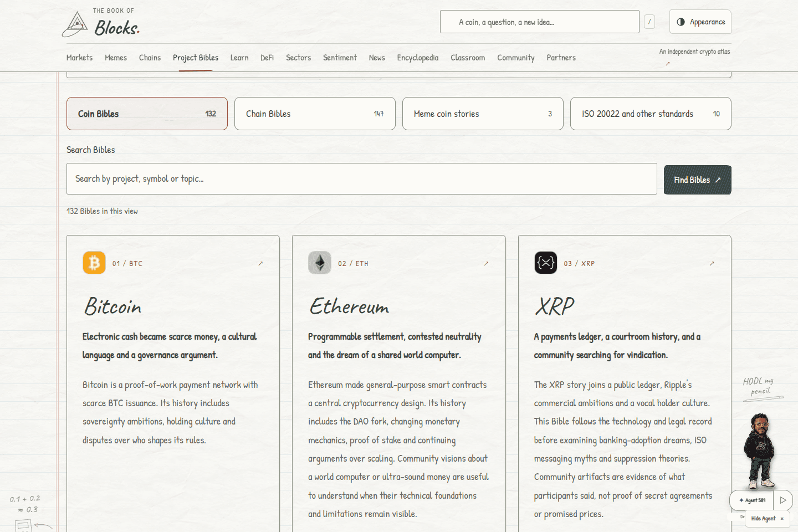Select the Coin Bibles filter
The image size is (798, 532).
[147, 114]
